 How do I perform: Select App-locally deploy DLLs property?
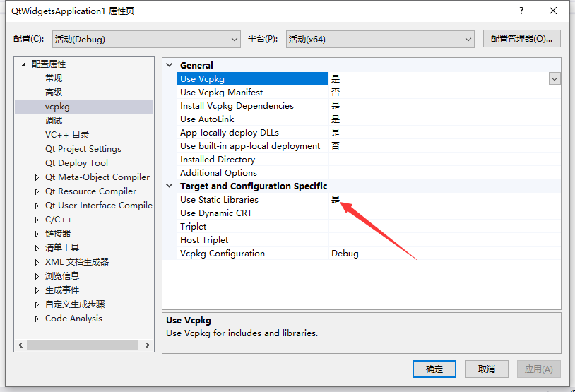point(230,132)
